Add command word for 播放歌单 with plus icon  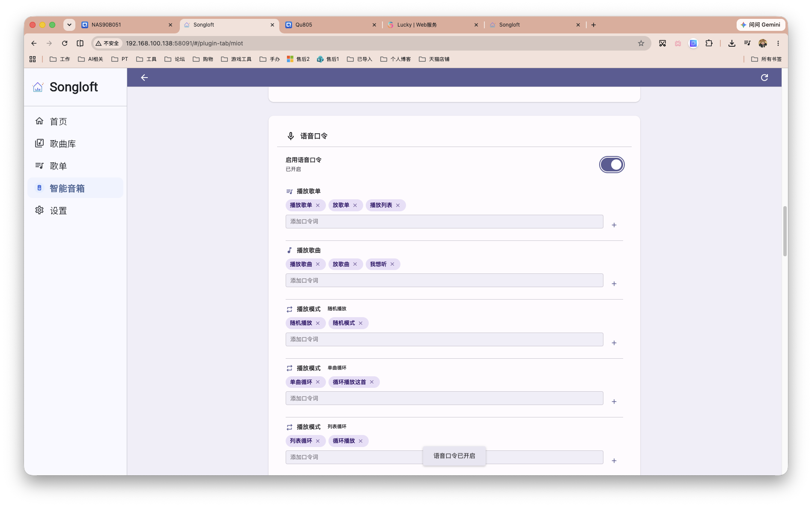(x=614, y=225)
